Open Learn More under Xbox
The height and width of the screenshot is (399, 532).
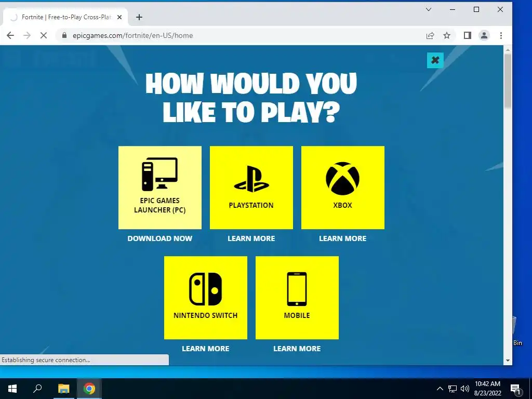pos(343,238)
